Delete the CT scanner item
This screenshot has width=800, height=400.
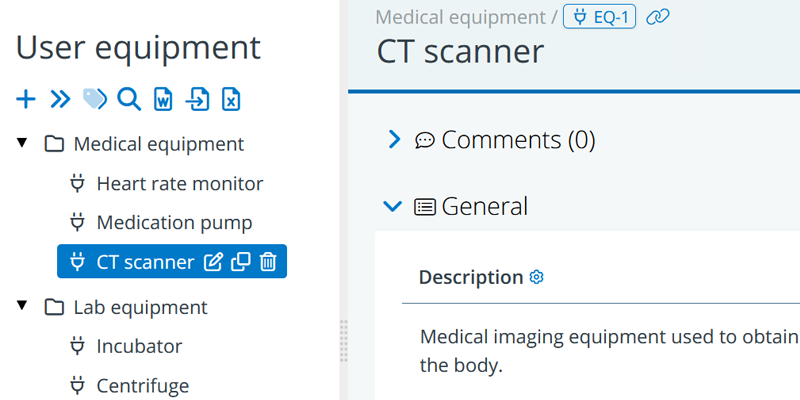268,262
